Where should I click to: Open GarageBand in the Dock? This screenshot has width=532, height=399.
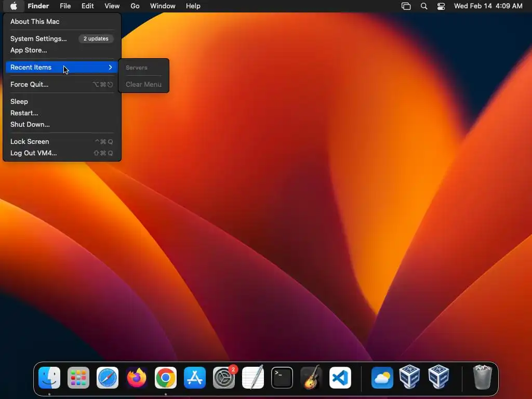[x=311, y=378]
